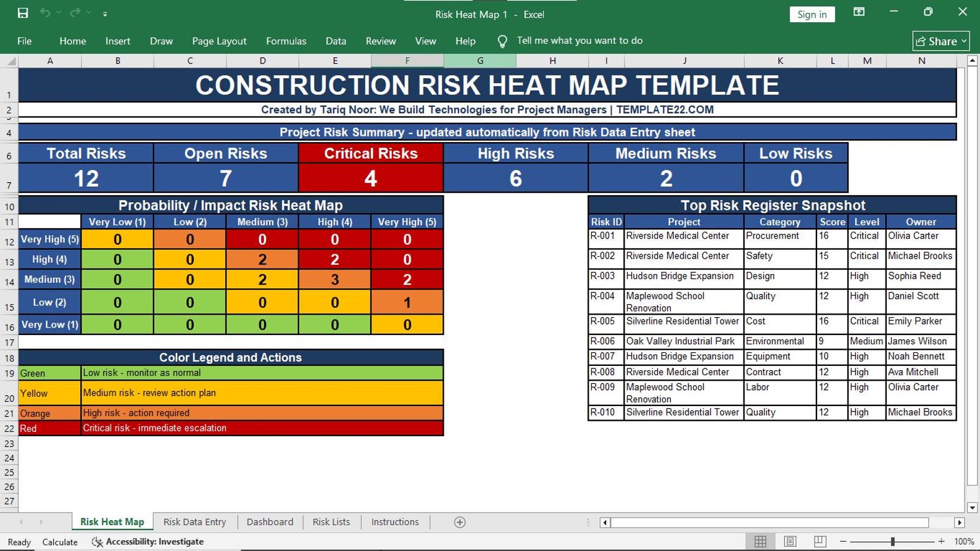Screen dimensions: 980x551
Task: Click the horizontal scrollbar left arrow
Action: [605, 523]
